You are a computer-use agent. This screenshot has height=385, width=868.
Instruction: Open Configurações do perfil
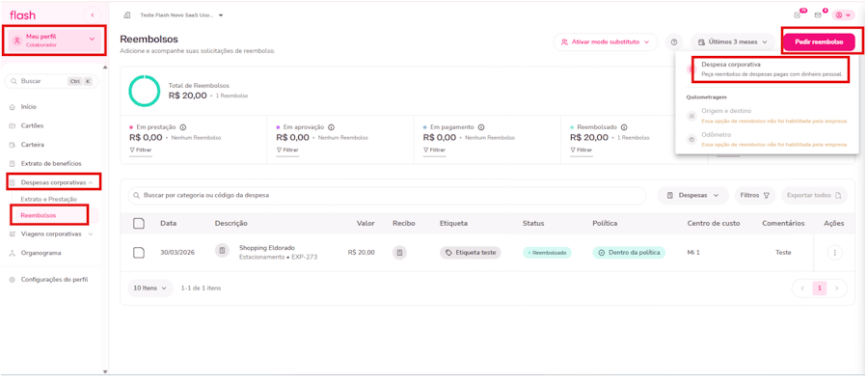(54, 280)
